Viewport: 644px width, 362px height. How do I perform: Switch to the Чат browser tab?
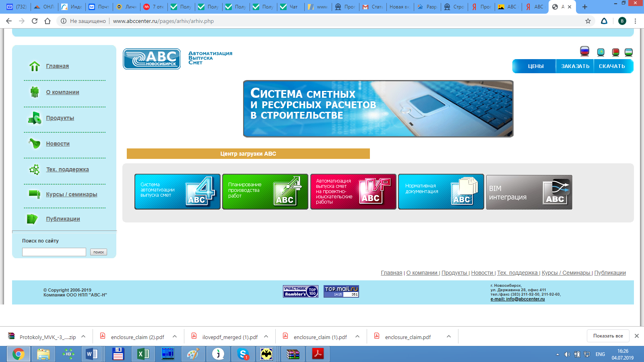(290, 7)
